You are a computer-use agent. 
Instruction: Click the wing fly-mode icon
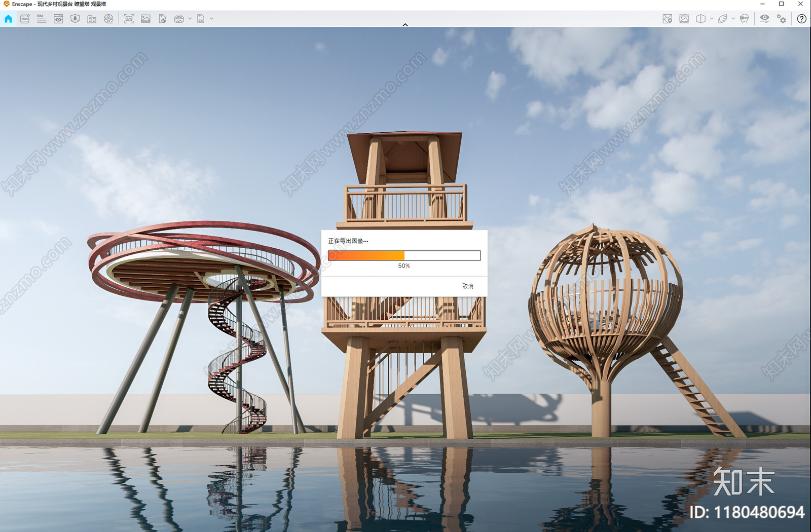[x=723, y=19]
